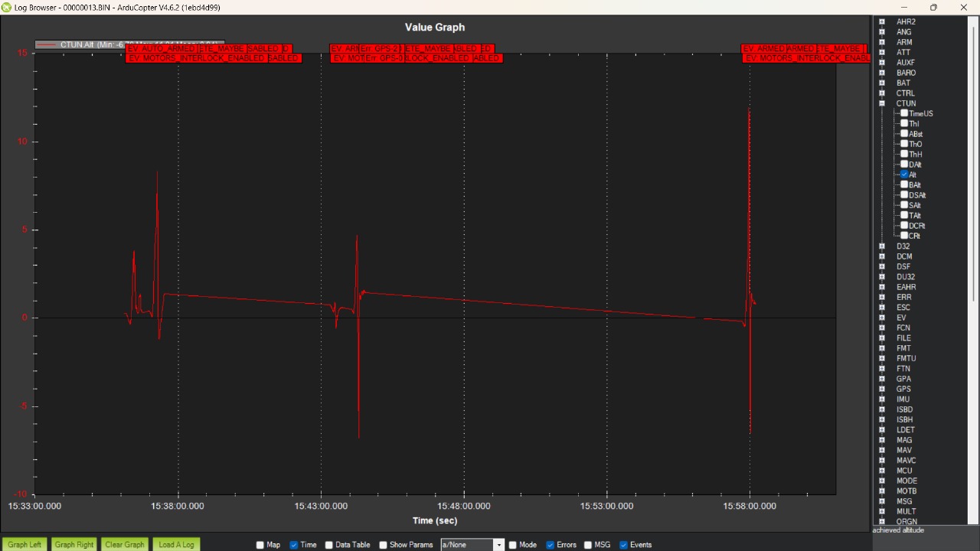980x551 pixels.
Task: Collapse the CTUN tree node
Action: click(882, 103)
